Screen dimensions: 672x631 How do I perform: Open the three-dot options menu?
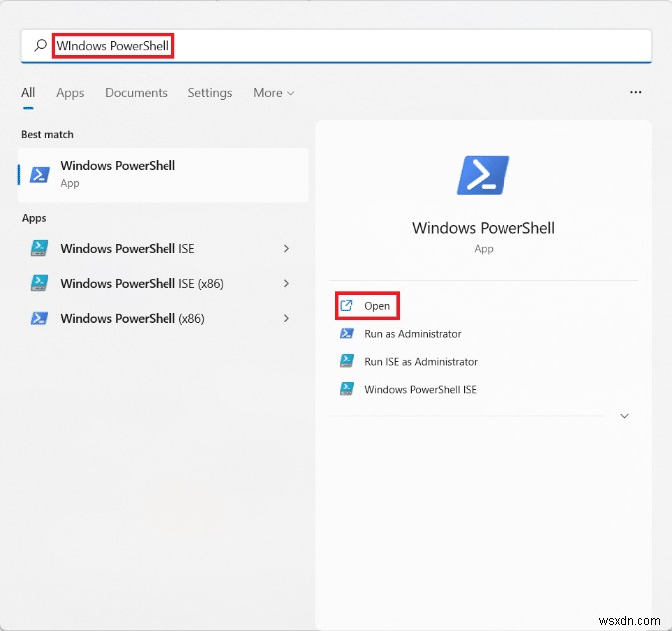pyautogui.click(x=635, y=92)
